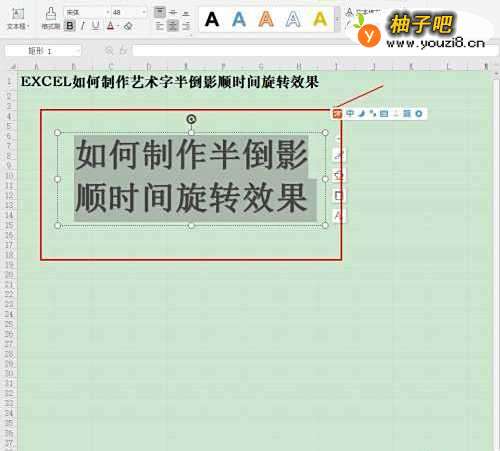Click the eraser clear-formatting icon
This screenshot has height=451, width=500.
click(x=128, y=26)
